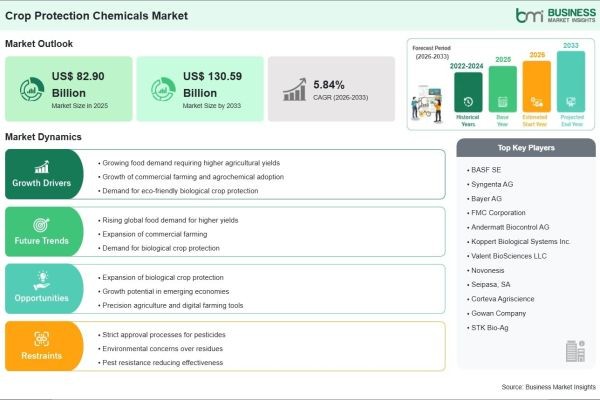Click Novonesis in key players

click(x=486, y=270)
